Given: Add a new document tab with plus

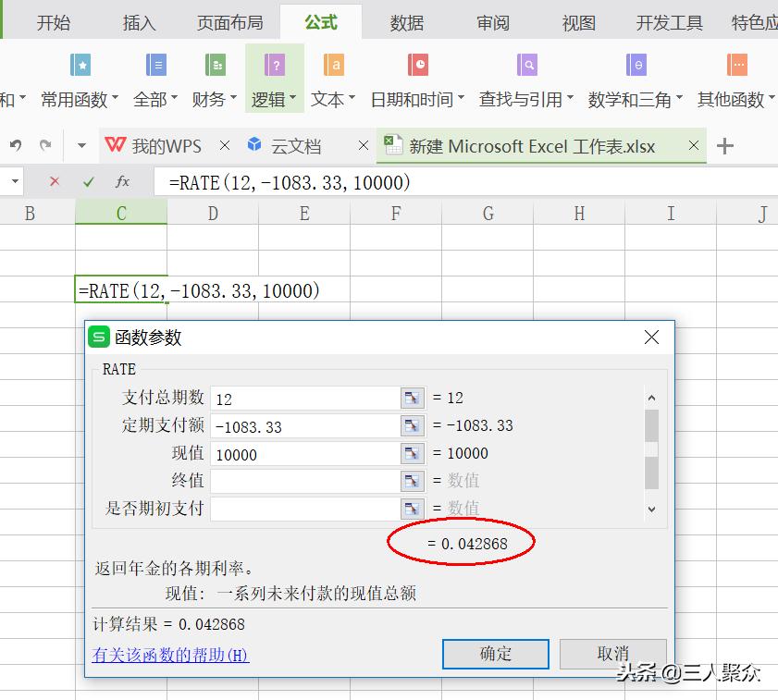Looking at the screenshot, I should (725, 146).
